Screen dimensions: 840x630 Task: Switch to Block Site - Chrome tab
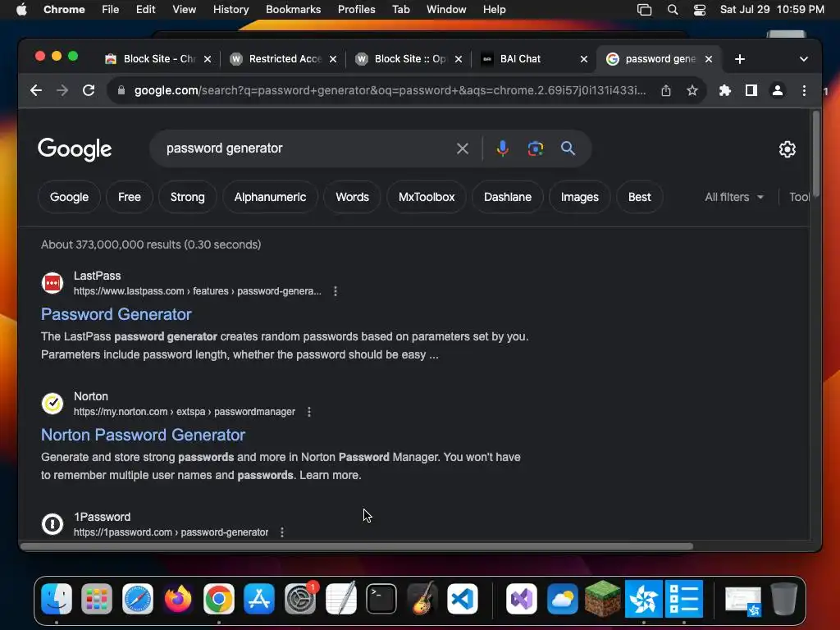(x=158, y=59)
